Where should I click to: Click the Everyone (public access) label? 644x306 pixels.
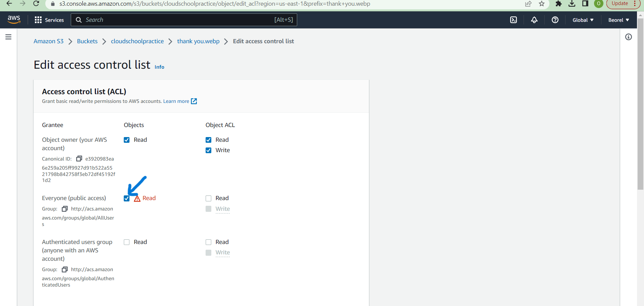74,198
